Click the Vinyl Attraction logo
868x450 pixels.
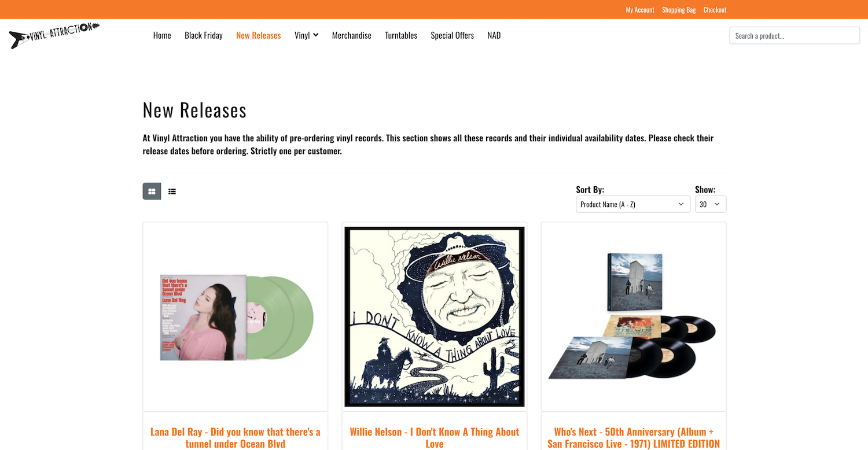pyautogui.click(x=54, y=35)
